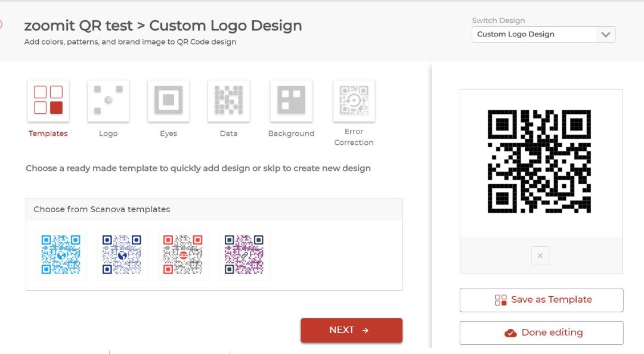Open the Eyes design step icon
Viewport: 644px width, 354px height.
pos(168,101)
